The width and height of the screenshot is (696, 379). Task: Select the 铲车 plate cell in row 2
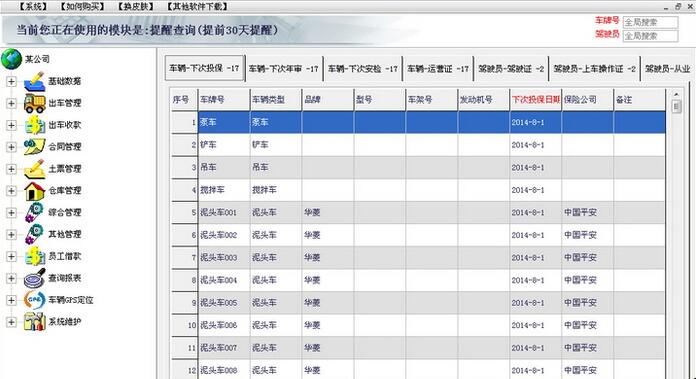click(224, 145)
